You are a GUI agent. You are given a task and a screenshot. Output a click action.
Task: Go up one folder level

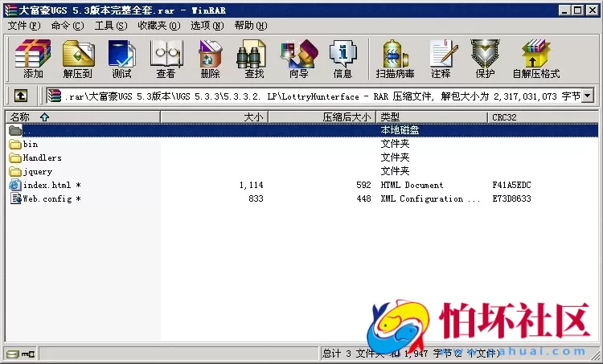(x=21, y=96)
